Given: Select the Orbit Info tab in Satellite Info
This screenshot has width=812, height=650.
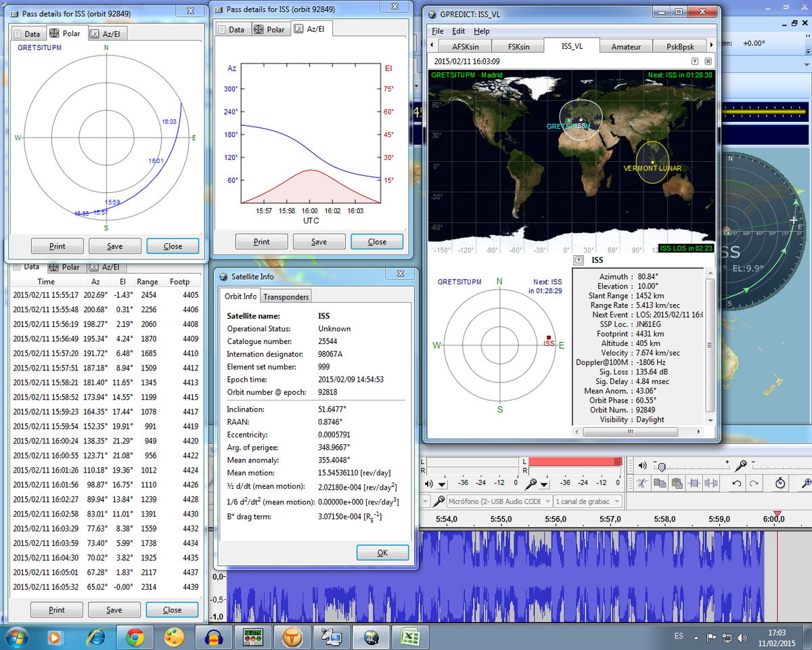Looking at the screenshot, I should [241, 296].
